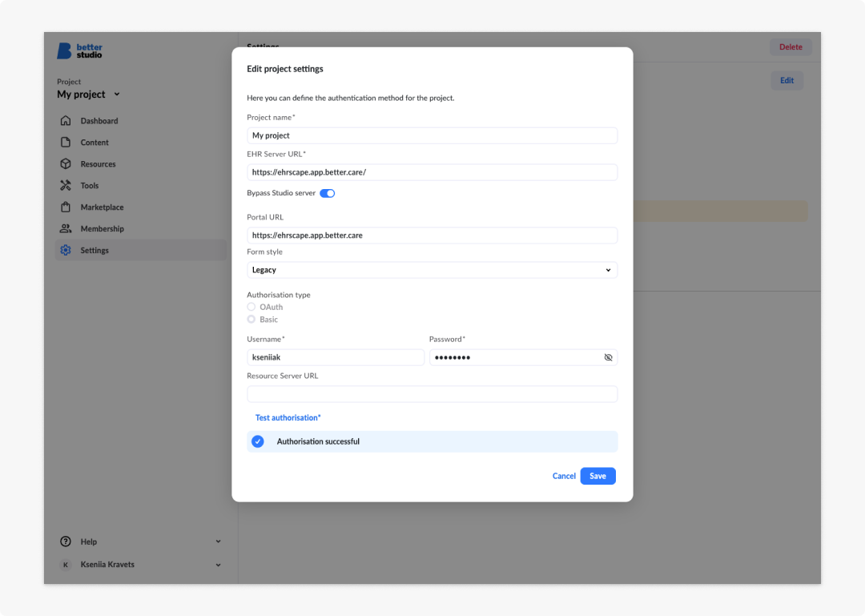Click the Settings gear icon
This screenshot has width=865, height=616.
(x=66, y=250)
